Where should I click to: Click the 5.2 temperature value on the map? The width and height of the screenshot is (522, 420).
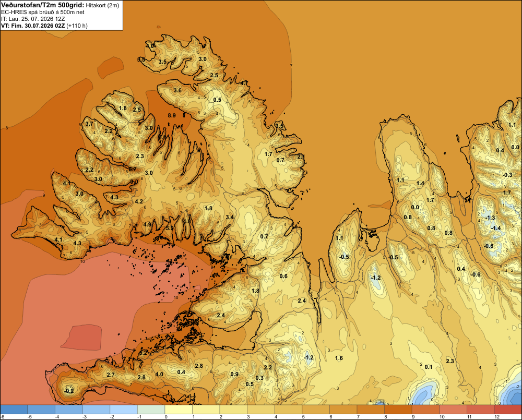(143, 353)
